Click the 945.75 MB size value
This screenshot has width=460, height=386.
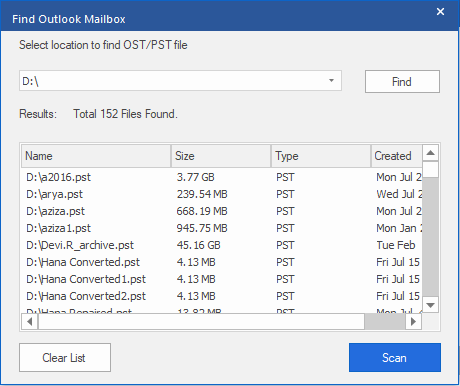(202, 228)
